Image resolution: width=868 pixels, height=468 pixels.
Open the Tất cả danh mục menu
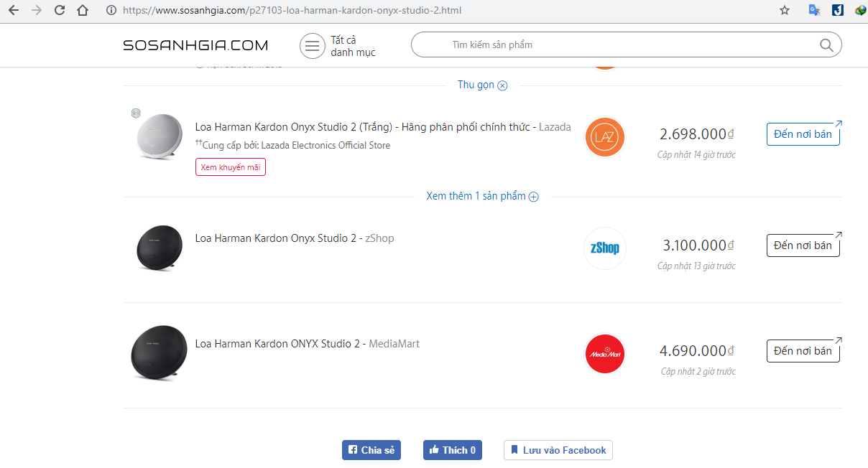click(338, 46)
